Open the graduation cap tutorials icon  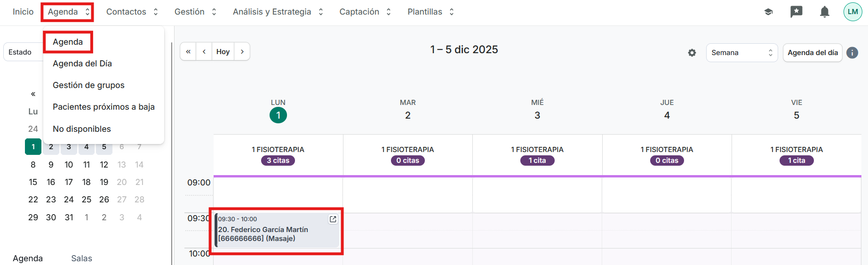click(768, 12)
